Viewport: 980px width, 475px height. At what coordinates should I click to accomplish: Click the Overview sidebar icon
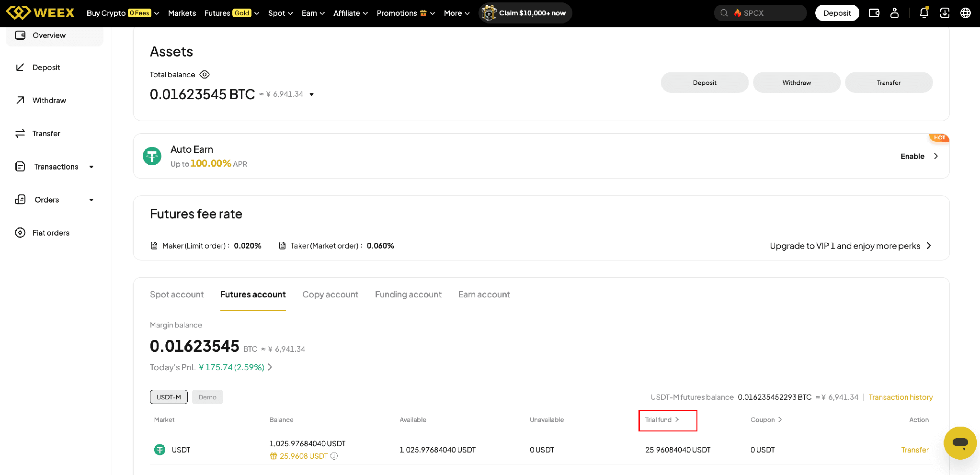point(20,35)
